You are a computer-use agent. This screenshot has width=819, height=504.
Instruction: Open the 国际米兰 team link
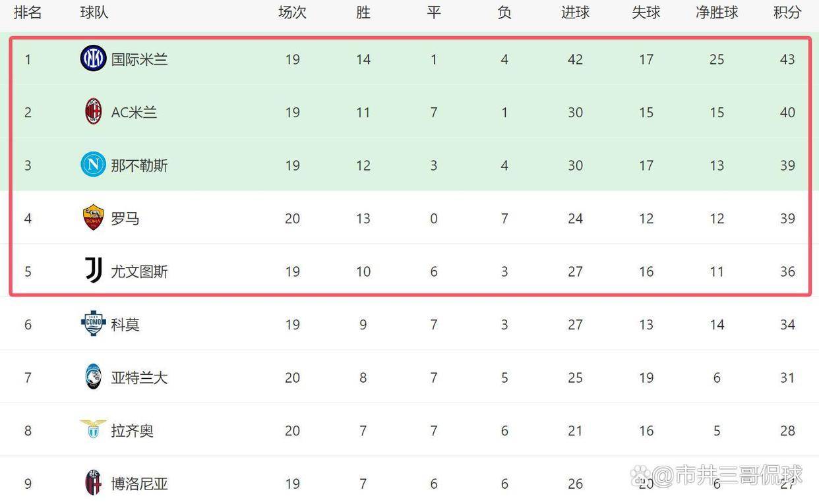coord(139,59)
